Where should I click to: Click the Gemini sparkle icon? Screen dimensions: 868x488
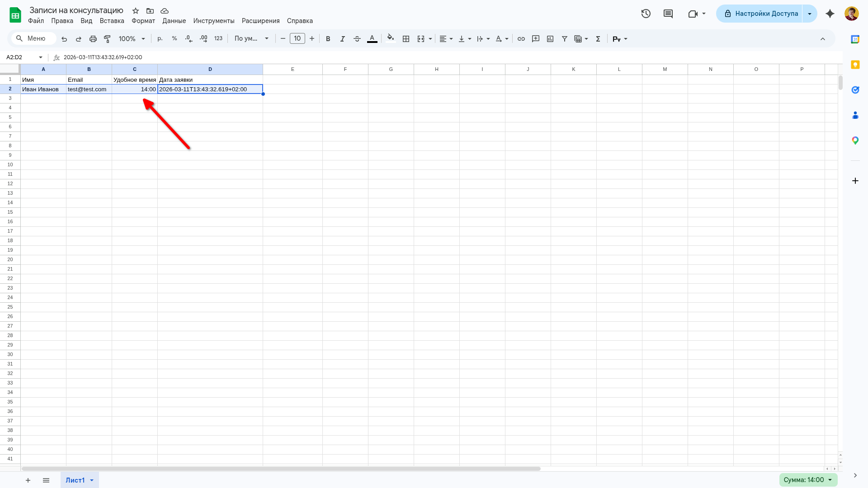[x=830, y=14]
